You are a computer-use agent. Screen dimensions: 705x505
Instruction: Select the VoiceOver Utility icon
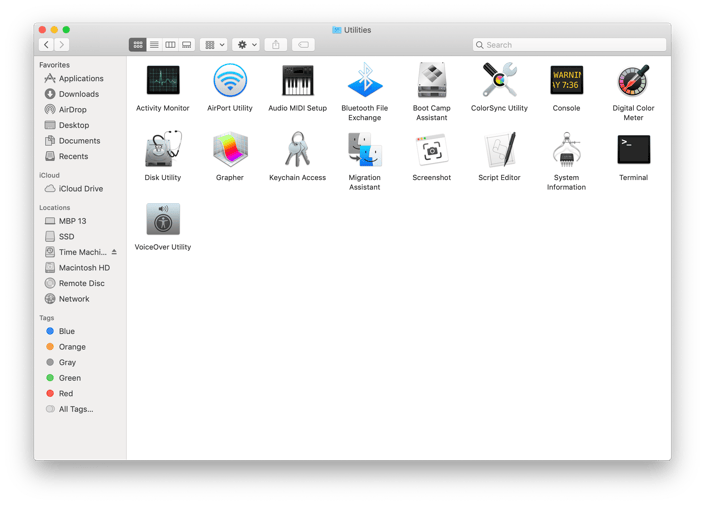163,219
